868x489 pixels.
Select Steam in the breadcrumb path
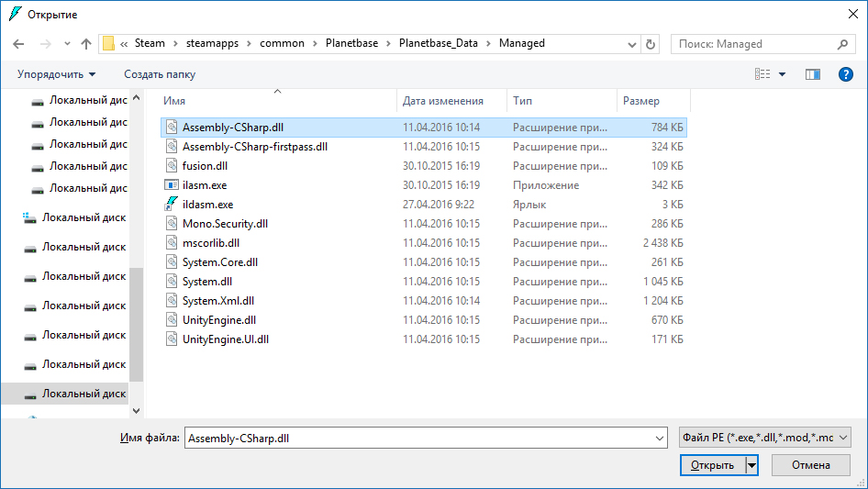point(150,43)
